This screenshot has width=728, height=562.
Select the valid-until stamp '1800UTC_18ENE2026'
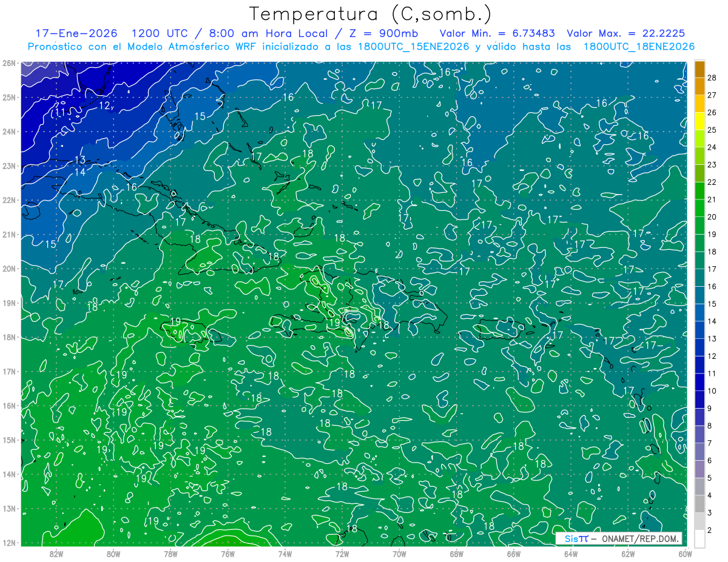pos(639,47)
